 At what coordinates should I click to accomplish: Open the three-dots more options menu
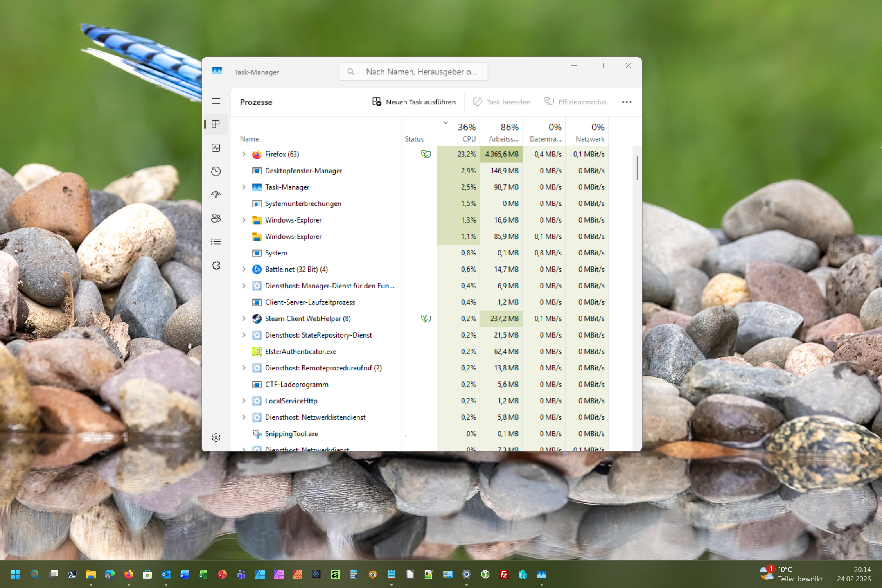click(x=627, y=102)
